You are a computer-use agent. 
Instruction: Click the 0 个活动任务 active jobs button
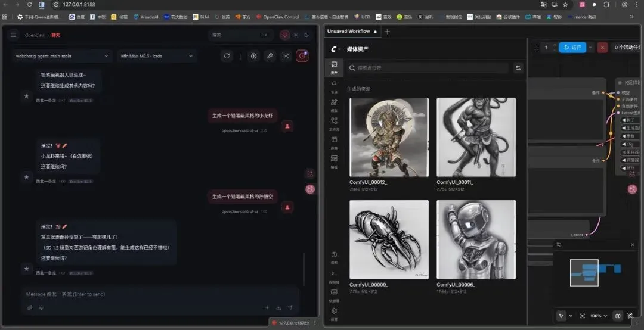pyautogui.click(x=626, y=48)
